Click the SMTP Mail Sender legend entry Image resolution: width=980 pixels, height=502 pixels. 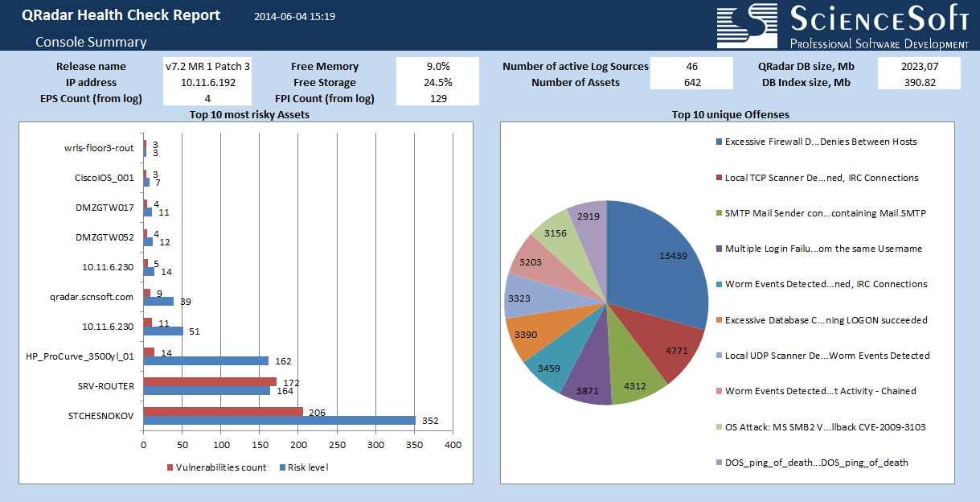821,213
